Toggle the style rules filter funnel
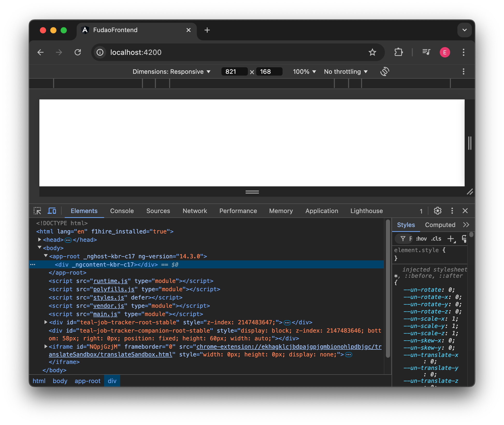This screenshot has height=425, width=504. point(403,238)
